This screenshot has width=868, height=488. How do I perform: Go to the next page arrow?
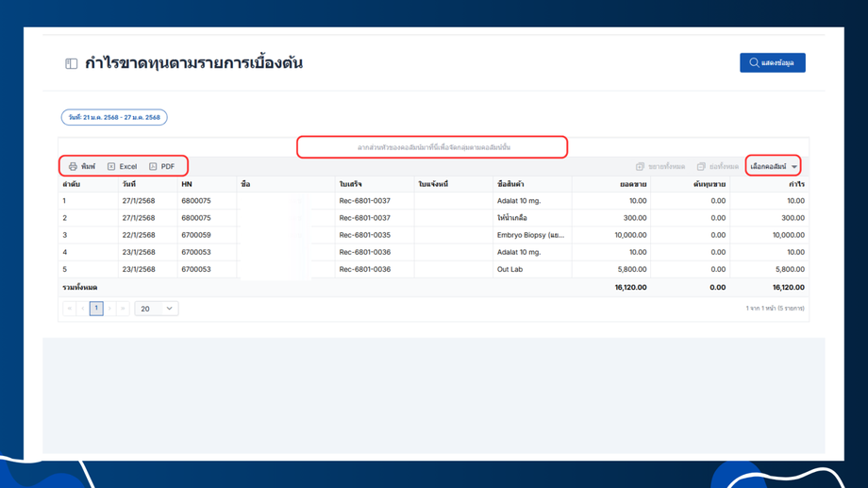click(x=109, y=309)
